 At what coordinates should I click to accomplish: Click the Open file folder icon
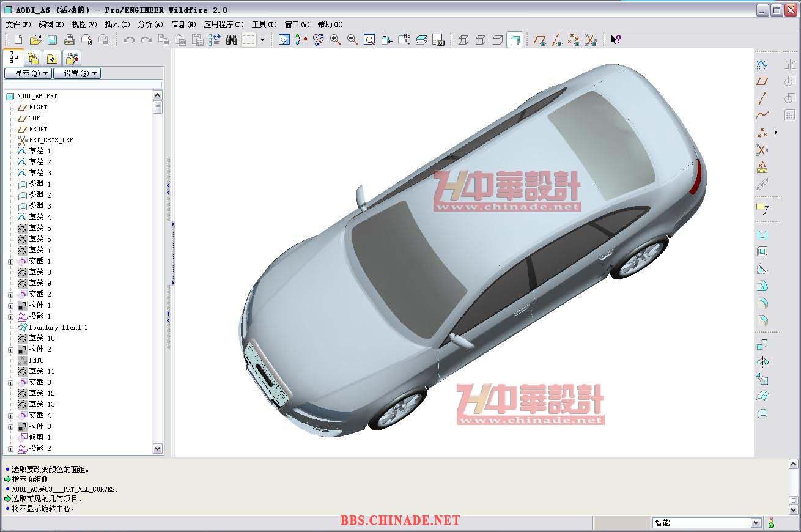(x=35, y=40)
